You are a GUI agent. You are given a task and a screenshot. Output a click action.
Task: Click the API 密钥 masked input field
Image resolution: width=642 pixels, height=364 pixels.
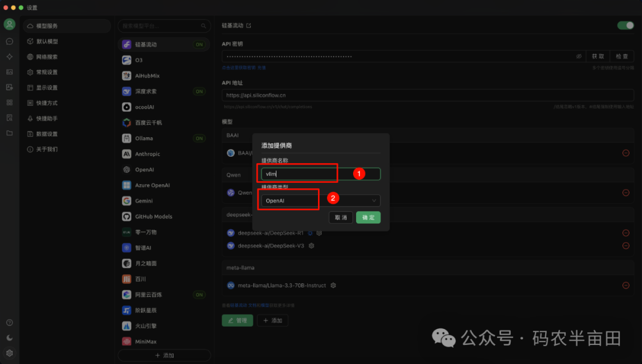405,56
